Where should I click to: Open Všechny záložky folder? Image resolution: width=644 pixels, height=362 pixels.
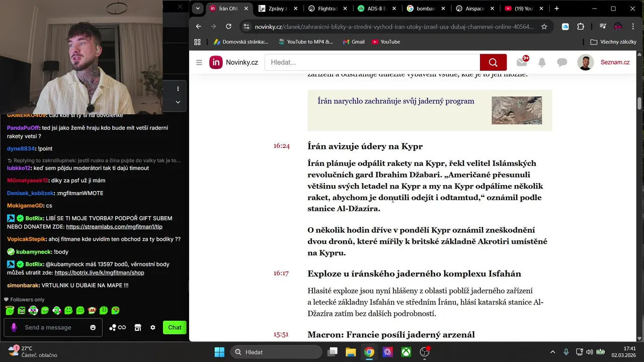(613, 42)
